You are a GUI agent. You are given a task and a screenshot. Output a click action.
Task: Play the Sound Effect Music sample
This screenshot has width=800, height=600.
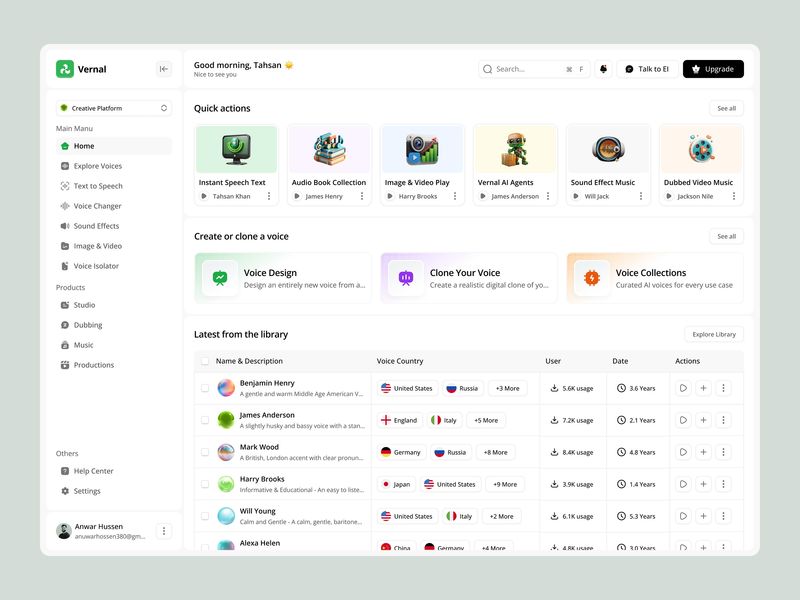coord(576,196)
